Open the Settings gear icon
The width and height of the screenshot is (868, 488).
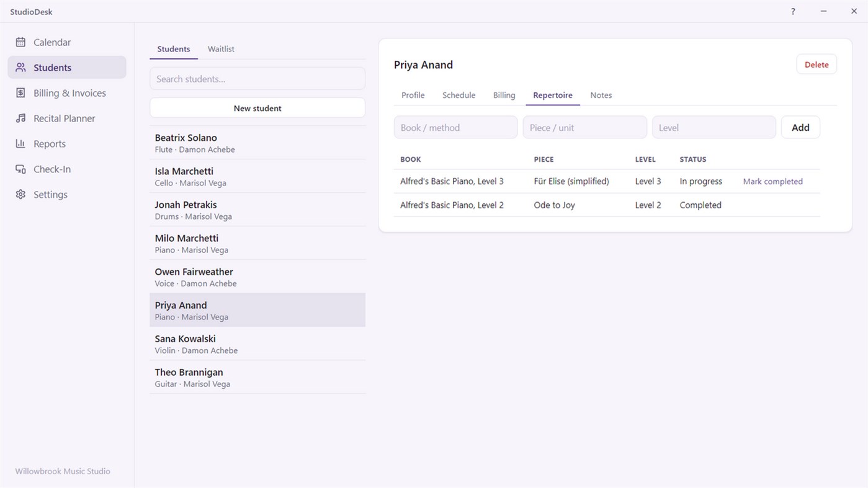pyautogui.click(x=20, y=195)
